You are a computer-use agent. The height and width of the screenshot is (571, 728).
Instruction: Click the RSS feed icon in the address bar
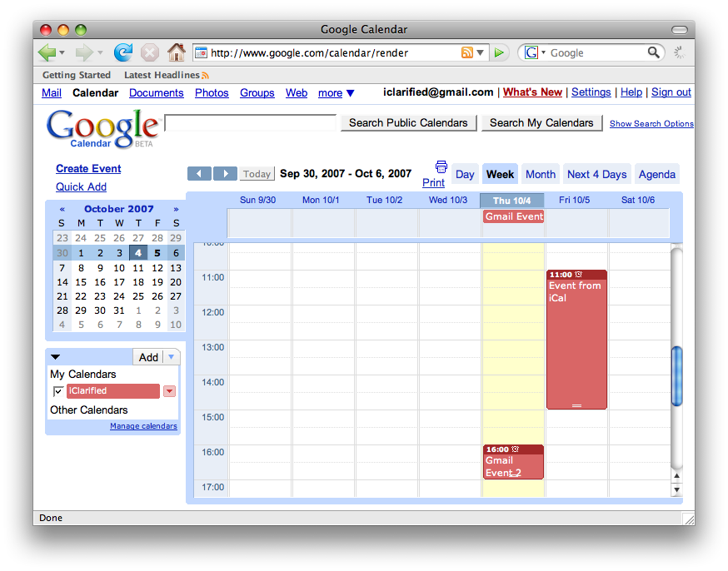[466, 52]
